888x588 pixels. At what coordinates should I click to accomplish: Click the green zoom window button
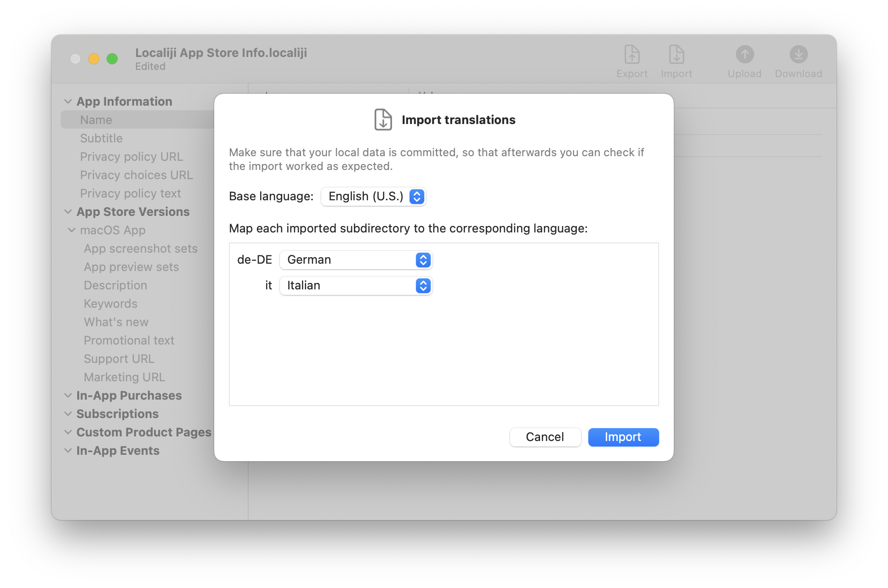coord(112,59)
